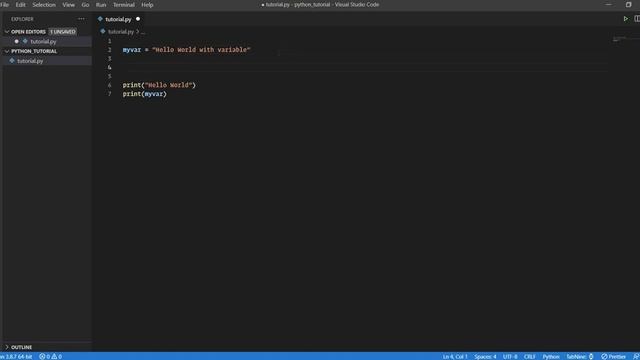640x360 pixels.
Task: Collapse the PYTHON_TUTORIAL folder section
Action: tap(7, 51)
